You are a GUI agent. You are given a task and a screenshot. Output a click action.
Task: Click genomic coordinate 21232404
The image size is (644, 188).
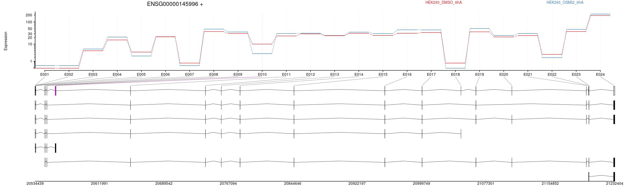click(615, 184)
